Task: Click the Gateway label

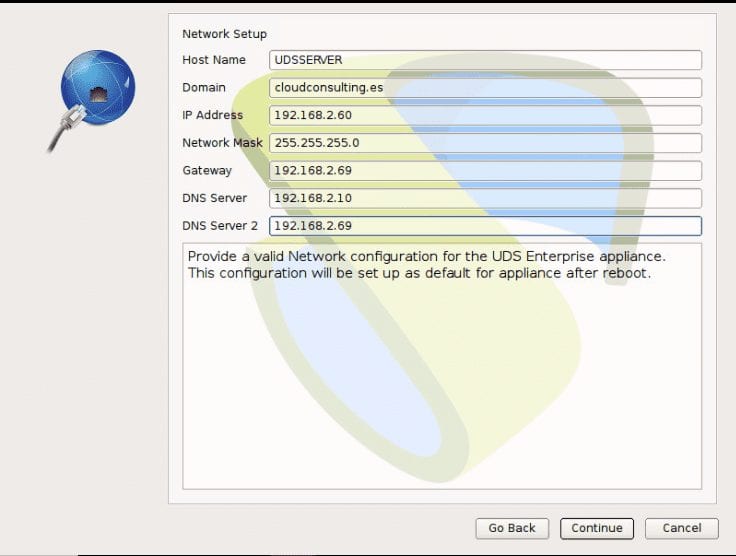Action: point(207,170)
